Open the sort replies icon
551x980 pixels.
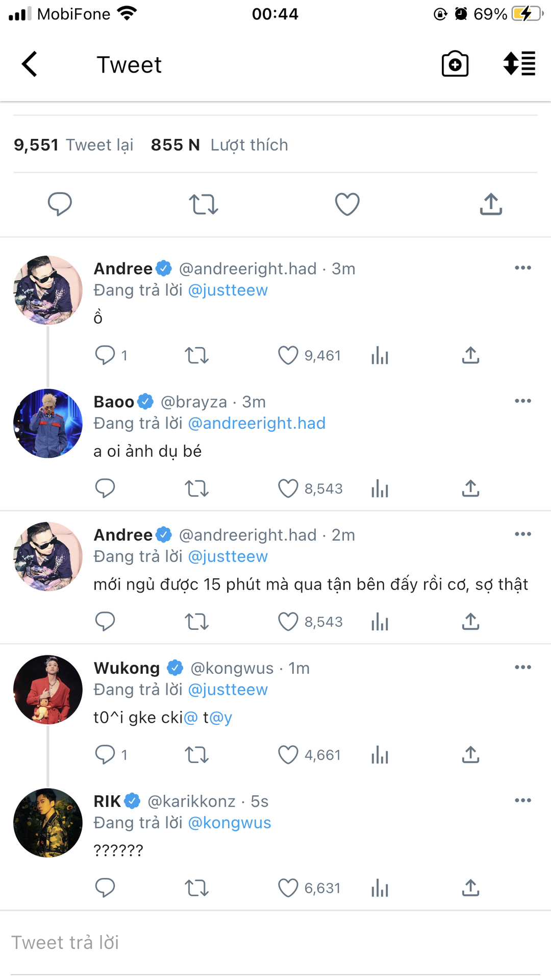pyautogui.click(x=519, y=64)
